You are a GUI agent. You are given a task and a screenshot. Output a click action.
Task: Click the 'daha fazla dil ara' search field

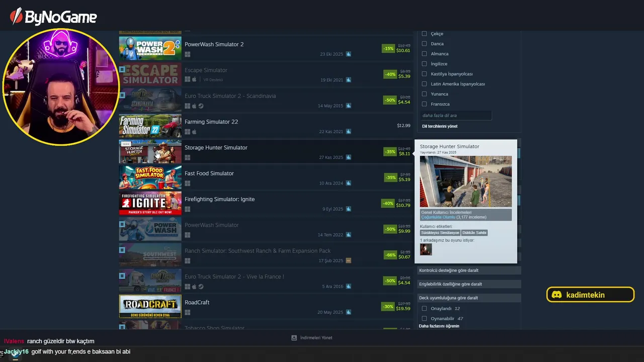(456, 116)
